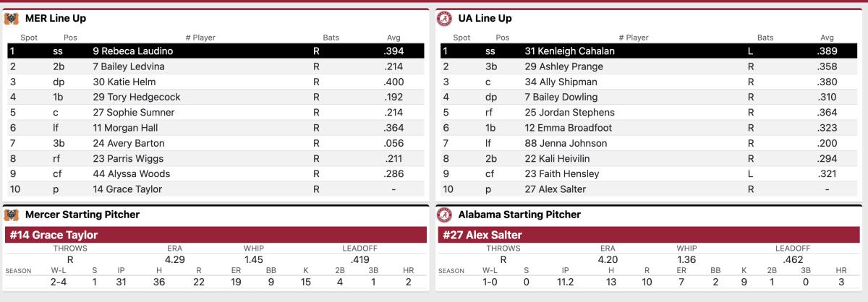Screen dimensions: 868x302
Task: Click the Bats column header in UA lineup
Action: pos(765,38)
